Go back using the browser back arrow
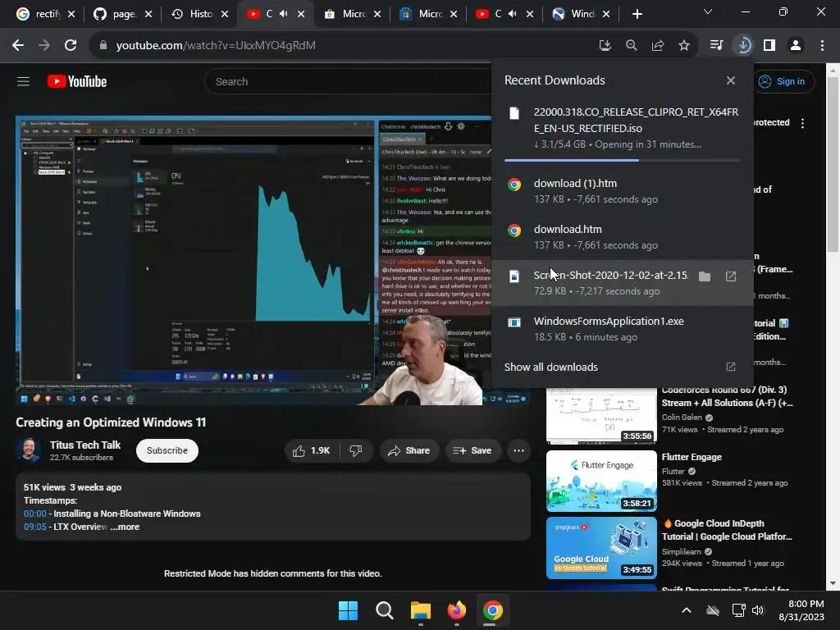The height and width of the screenshot is (630, 840). tap(18, 46)
